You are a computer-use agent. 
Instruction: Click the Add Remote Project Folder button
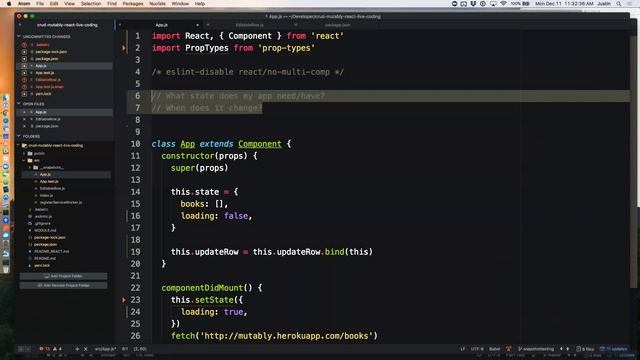coord(64,286)
